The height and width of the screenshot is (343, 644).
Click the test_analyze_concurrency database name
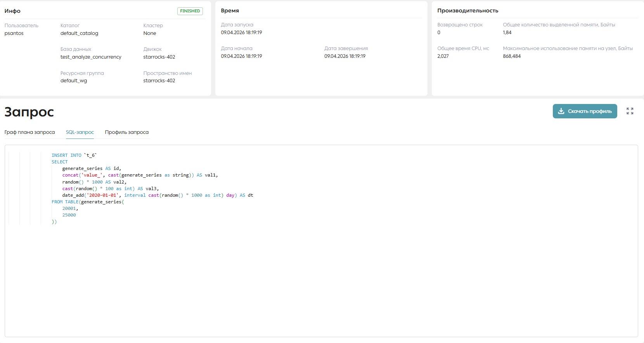(x=91, y=57)
